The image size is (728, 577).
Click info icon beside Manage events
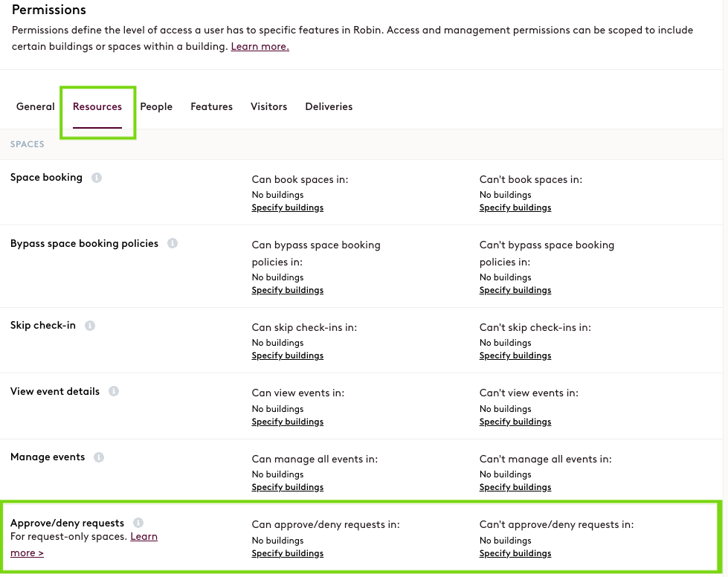tap(99, 457)
